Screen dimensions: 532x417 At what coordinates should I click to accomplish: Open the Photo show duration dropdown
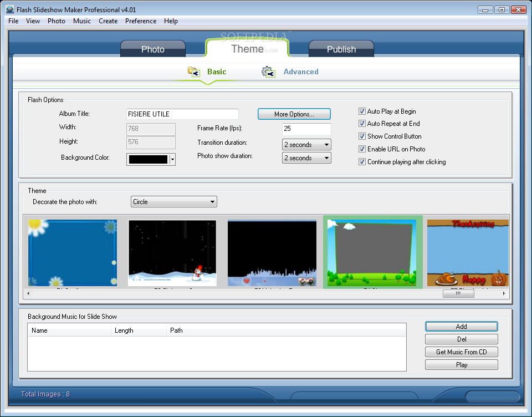click(x=306, y=158)
